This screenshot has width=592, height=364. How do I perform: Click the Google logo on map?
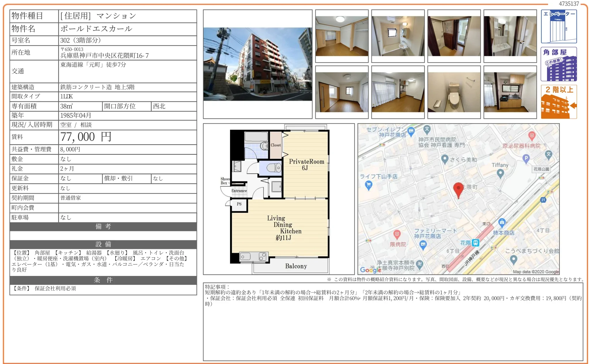point(370,270)
